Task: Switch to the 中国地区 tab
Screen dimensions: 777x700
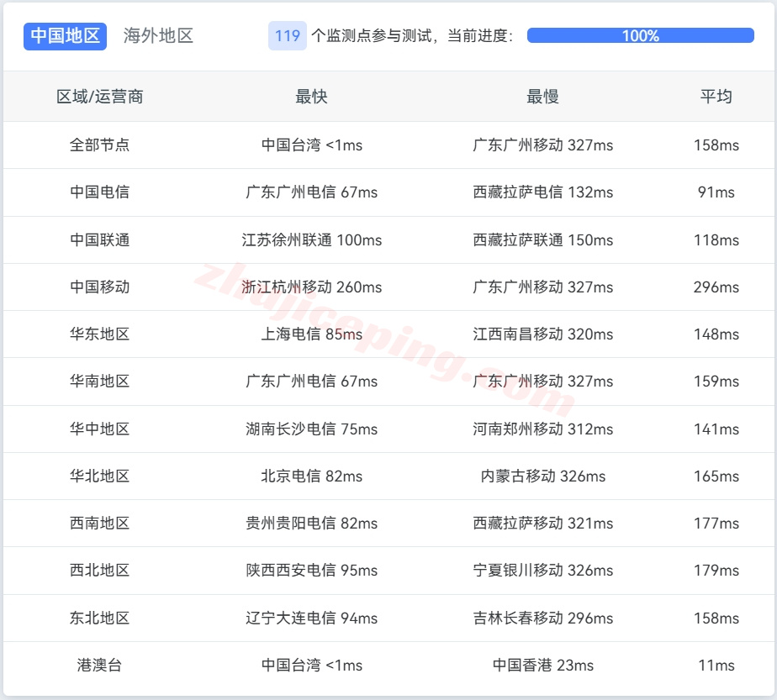Action: coord(65,36)
